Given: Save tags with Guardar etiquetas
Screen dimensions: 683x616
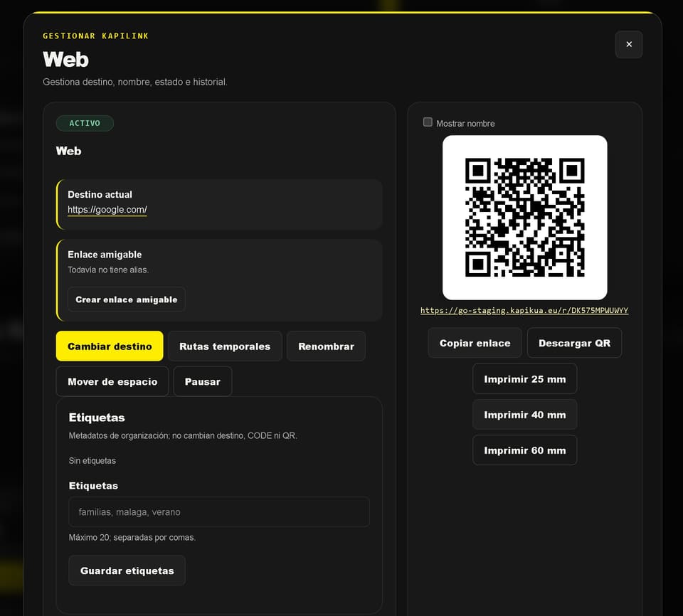Looking at the screenshot, I should click(x=127, y=570).
